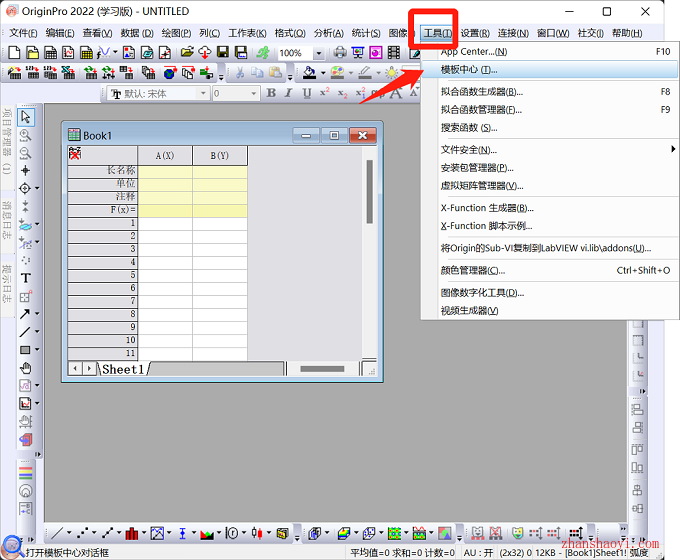Select column A(X) header
The width and height of the screenshot is (680, 560).
165,156
